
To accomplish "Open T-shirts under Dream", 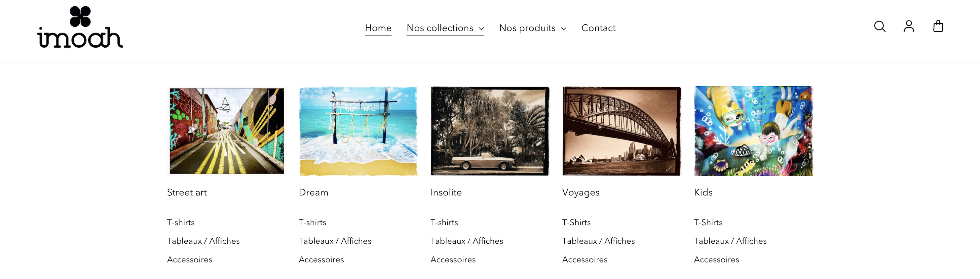I will pyautogui.click(x=312, y=222).
